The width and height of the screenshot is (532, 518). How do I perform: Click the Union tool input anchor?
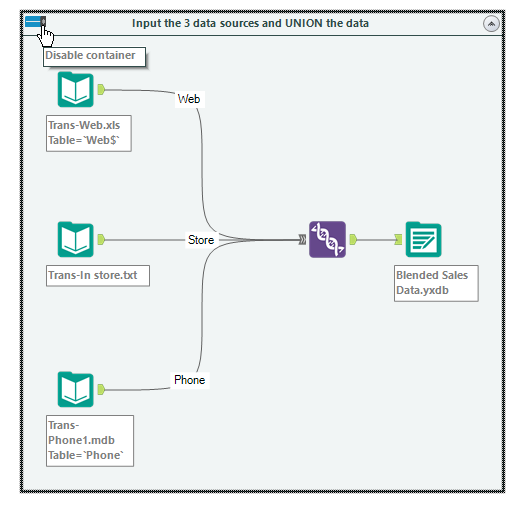pos(302,240)
